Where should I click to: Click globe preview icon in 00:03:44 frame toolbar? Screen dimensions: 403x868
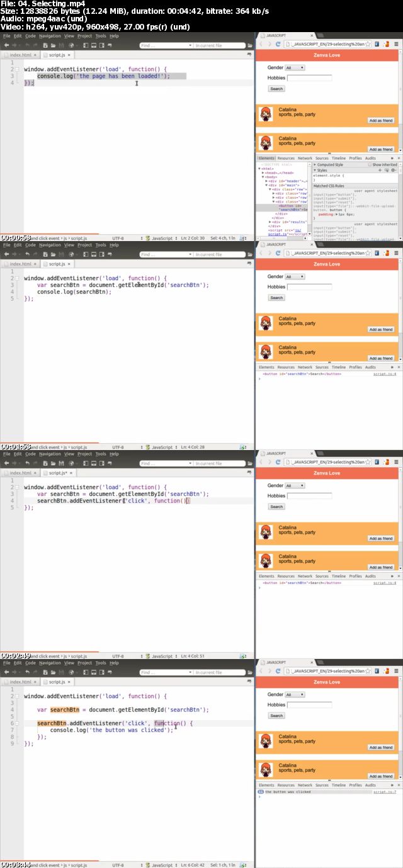[71, 672]
